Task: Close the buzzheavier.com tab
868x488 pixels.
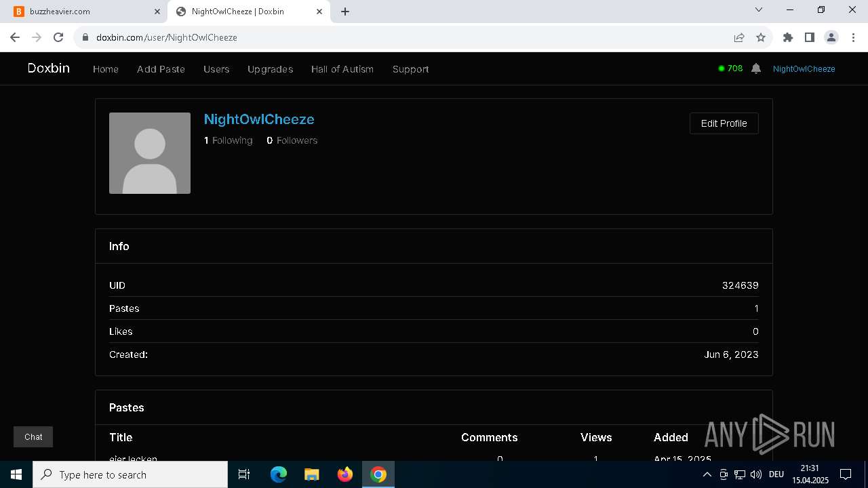Action: click(x=157, y=12)
